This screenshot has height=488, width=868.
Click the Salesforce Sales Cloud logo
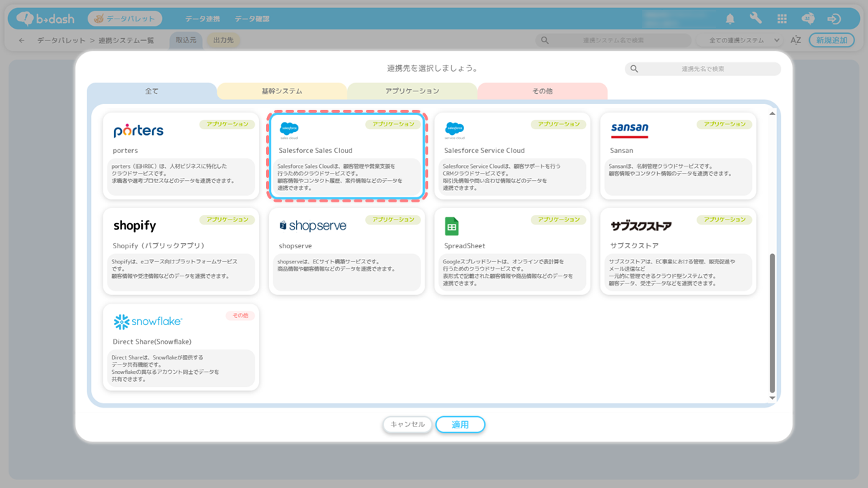(289, 131)
